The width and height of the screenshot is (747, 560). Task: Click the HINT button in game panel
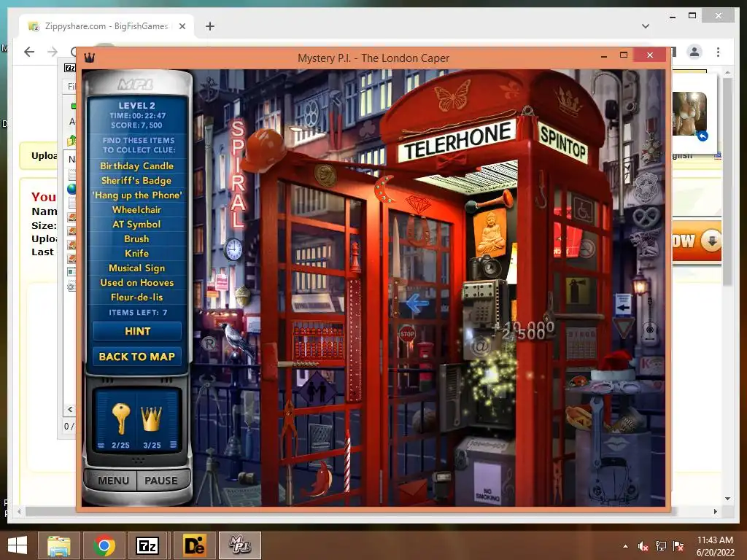tap(137, 331)
